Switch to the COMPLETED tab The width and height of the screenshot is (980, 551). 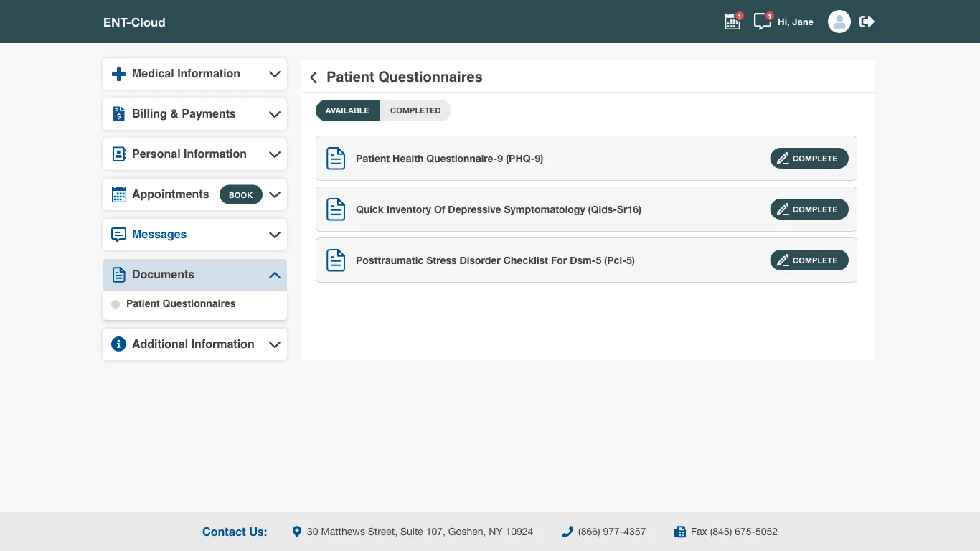(x=415, y=110)
